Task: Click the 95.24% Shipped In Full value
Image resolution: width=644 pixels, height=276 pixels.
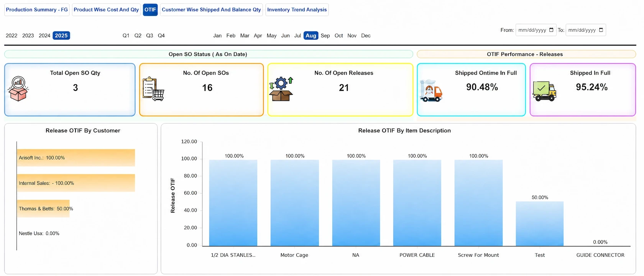Action: (x=591, y=87)
